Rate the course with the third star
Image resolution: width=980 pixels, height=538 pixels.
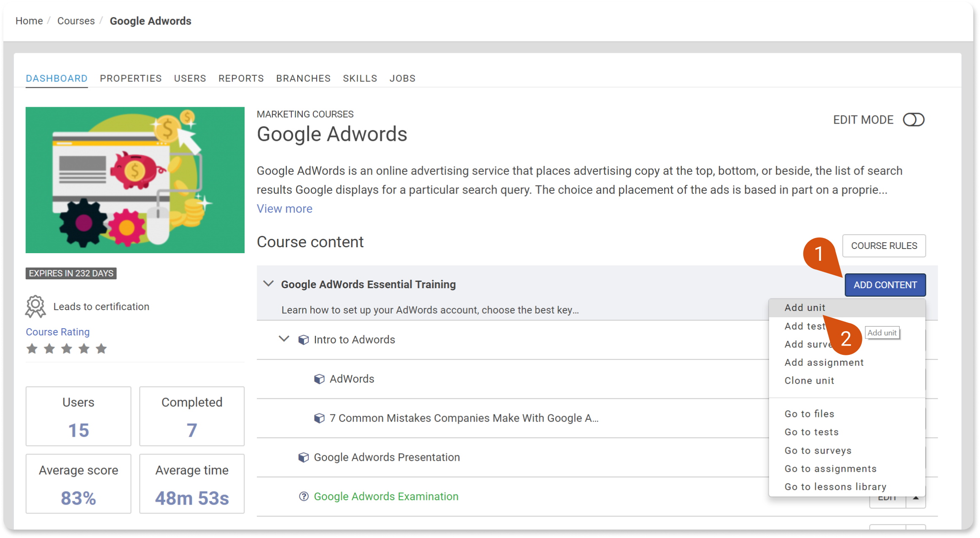pyautogui.click(x=67, y=349)
